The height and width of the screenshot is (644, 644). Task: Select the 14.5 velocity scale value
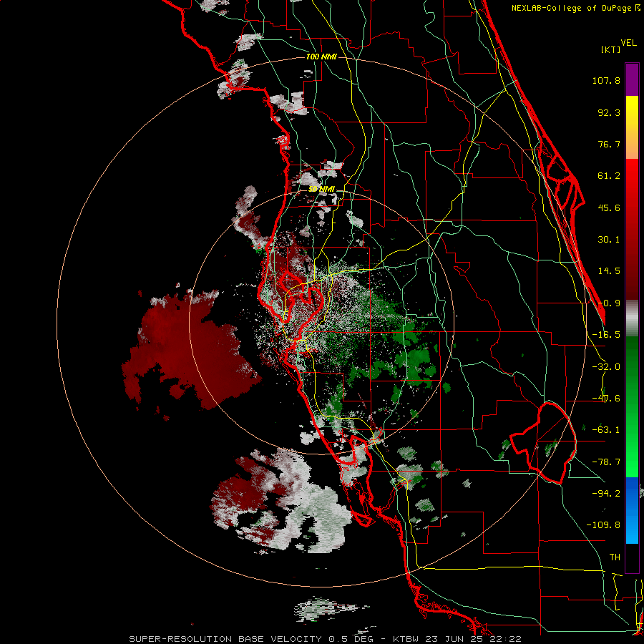(609, 271)
